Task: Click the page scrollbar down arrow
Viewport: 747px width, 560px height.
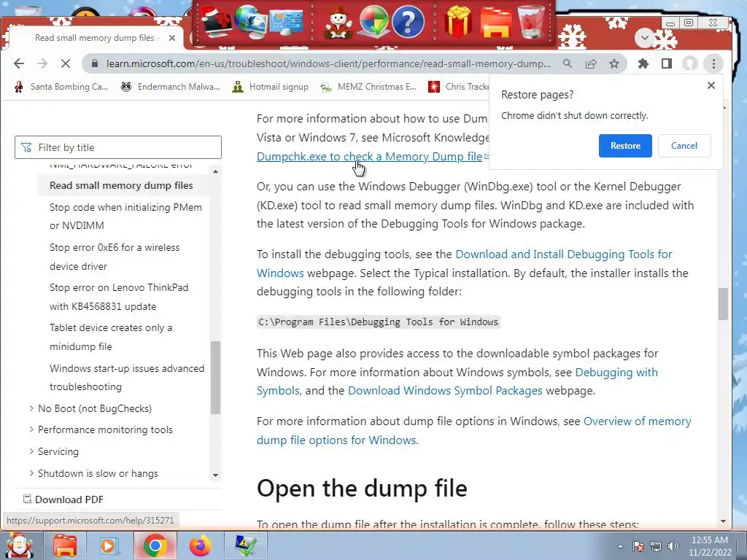Action: point(723,521)
